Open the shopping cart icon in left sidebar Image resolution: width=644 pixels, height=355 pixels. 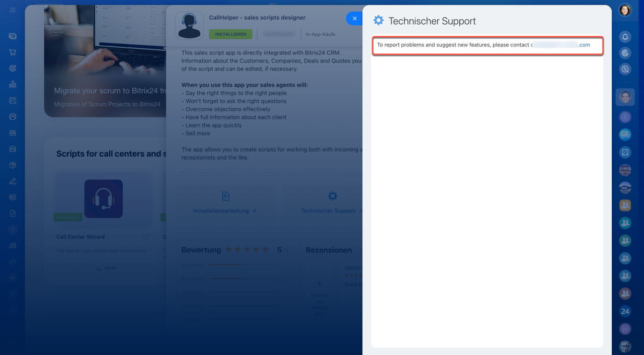13,52
